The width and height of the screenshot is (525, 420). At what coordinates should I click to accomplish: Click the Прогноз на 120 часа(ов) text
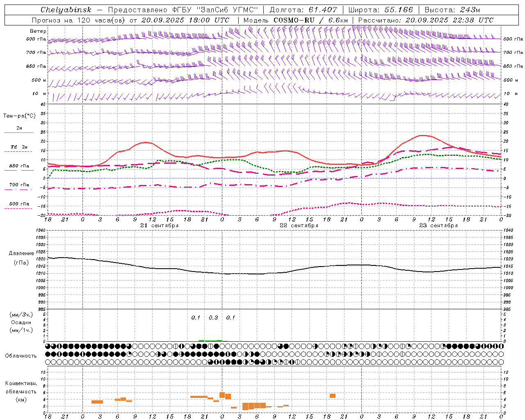click(x=79, y=20)
